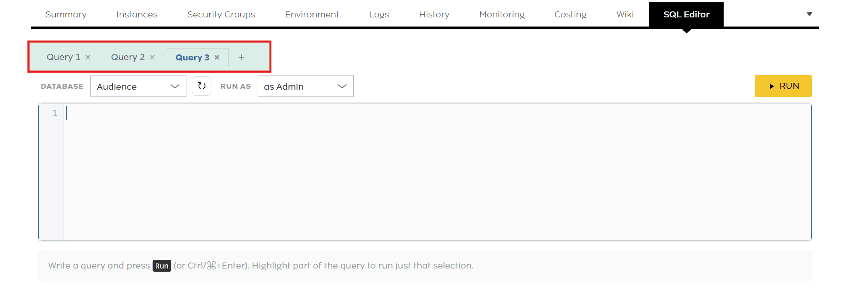Switch to the Query 1 tab
Viewport: 868px width, 290px height.
(64, 57)
